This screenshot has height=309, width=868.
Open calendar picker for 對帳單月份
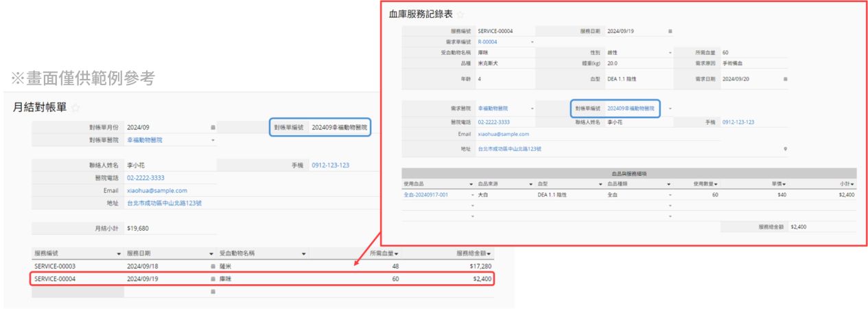pos(213,127)
